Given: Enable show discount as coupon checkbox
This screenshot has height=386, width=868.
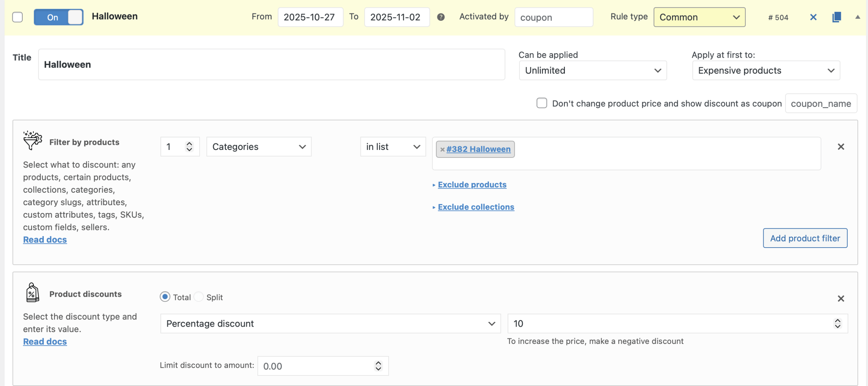Looking at the screenshot, I should click(x=541, y=103).
